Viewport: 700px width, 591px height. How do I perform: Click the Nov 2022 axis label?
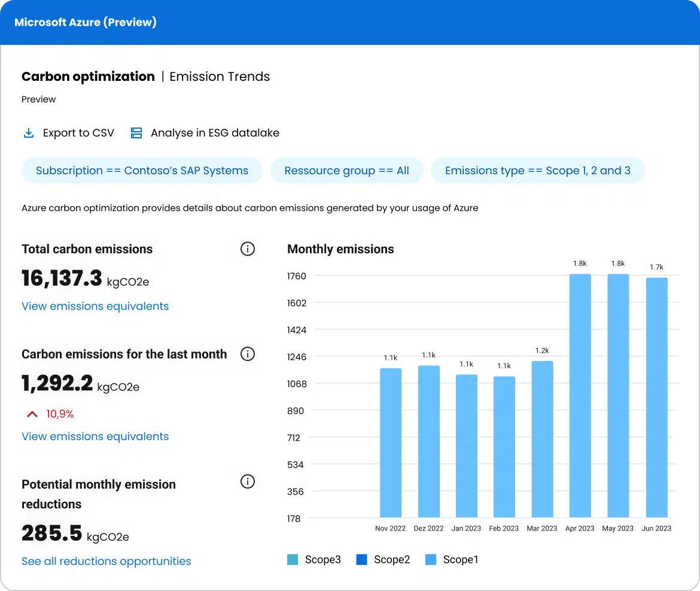coord(390,529)
